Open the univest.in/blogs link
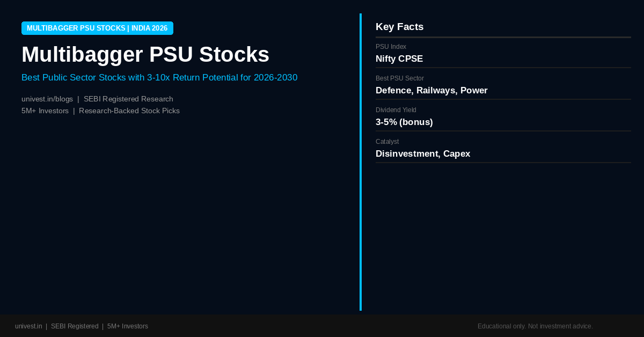 (47, 99)
